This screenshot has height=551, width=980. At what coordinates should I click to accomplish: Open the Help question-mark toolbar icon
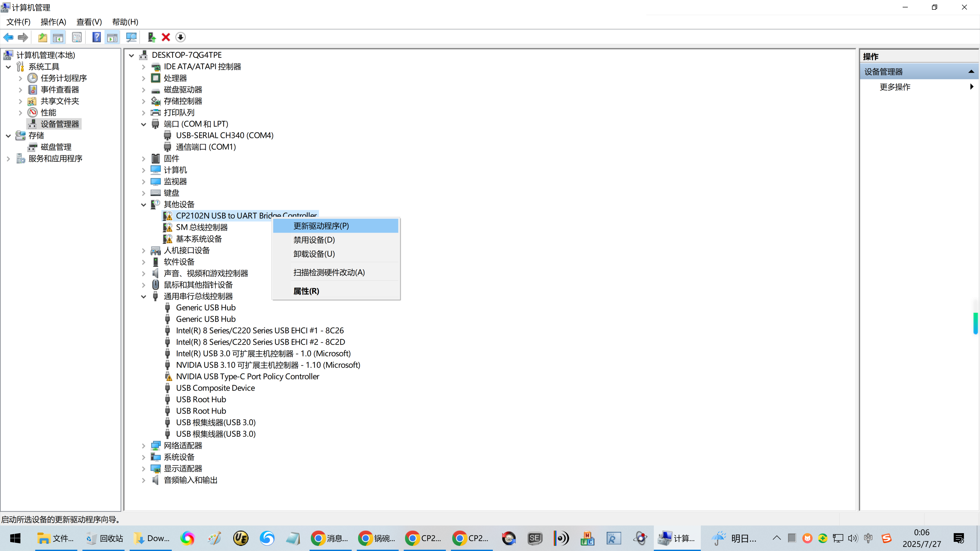click(97, 37)
